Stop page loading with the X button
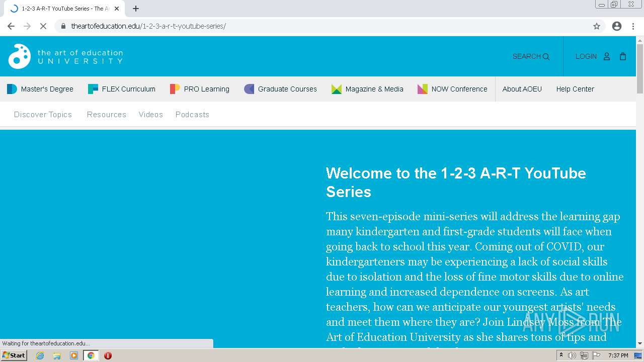The image size is (644, 362). pyautogui.click(x=43, y=26)
